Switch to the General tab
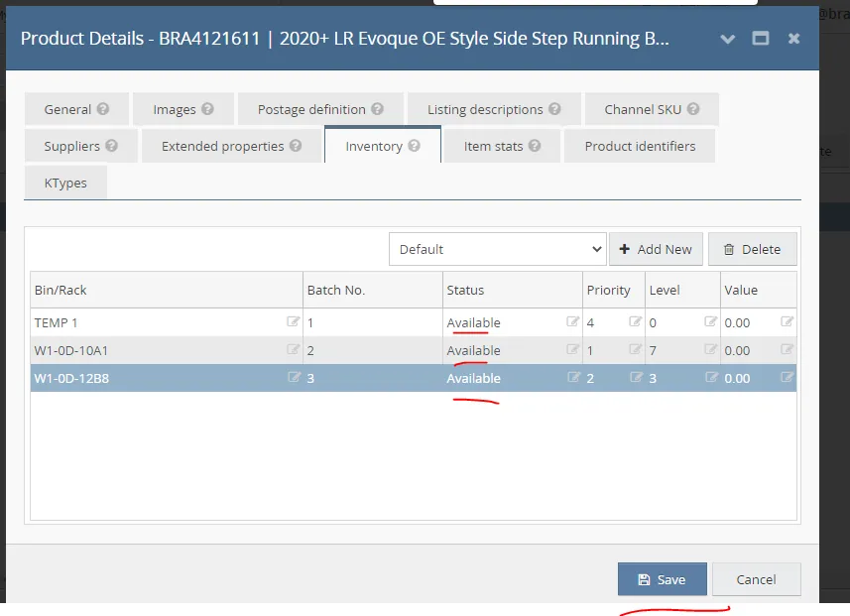The width and height of the screenshot is (850, 616). tap(76, 109)
